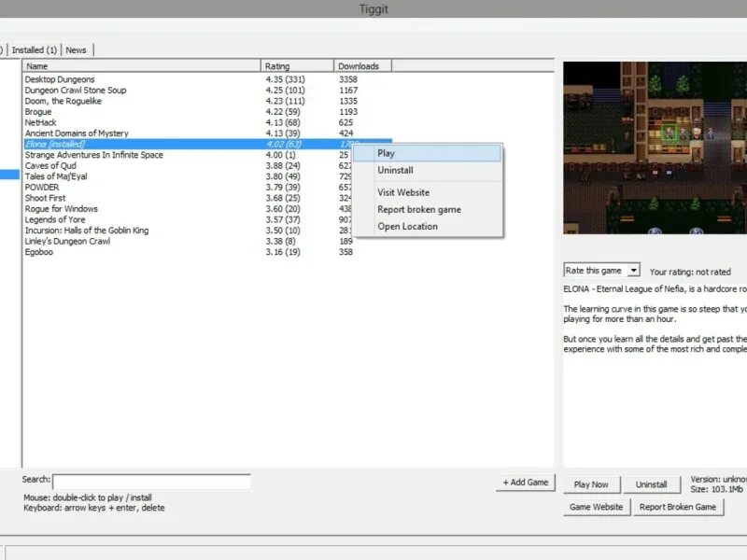Click downloads value 1335

coord(348,101)
